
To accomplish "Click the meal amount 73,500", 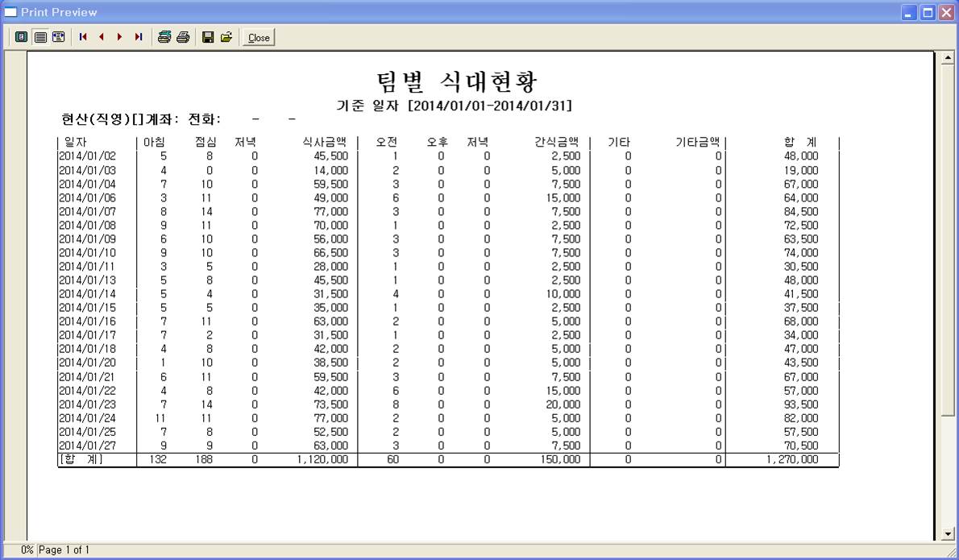I will point(331,404).
